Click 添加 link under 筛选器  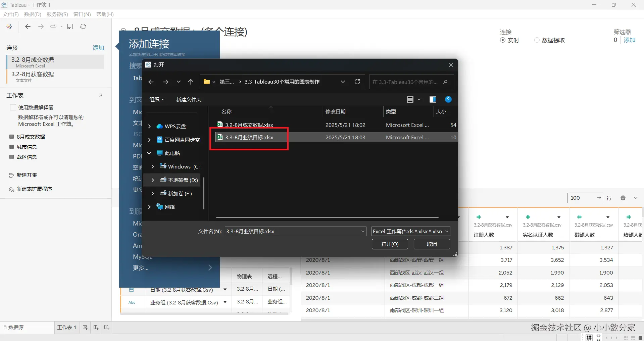(x=630, y=40)
